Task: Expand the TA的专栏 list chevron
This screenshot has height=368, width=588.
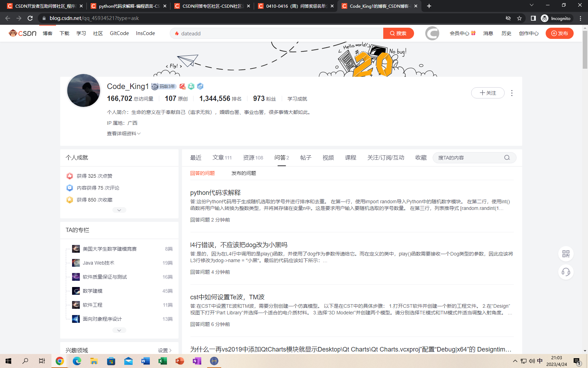Action: click(x=119, y=330)
